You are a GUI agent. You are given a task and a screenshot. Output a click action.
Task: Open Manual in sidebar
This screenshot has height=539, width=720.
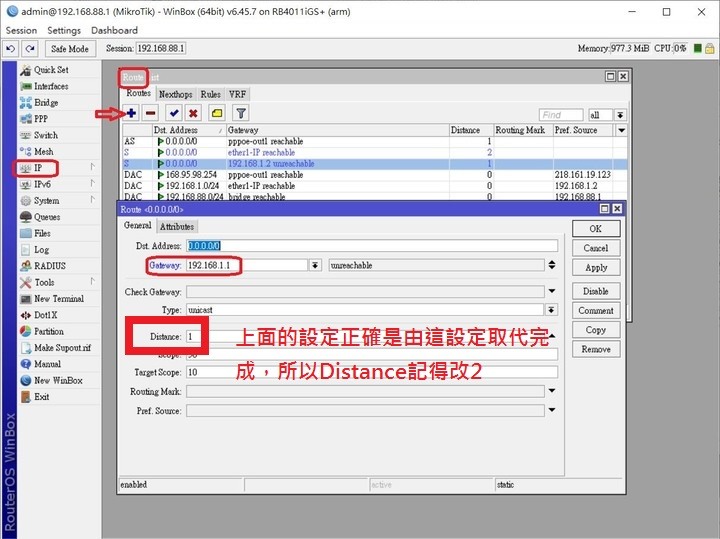pos(47,364)
